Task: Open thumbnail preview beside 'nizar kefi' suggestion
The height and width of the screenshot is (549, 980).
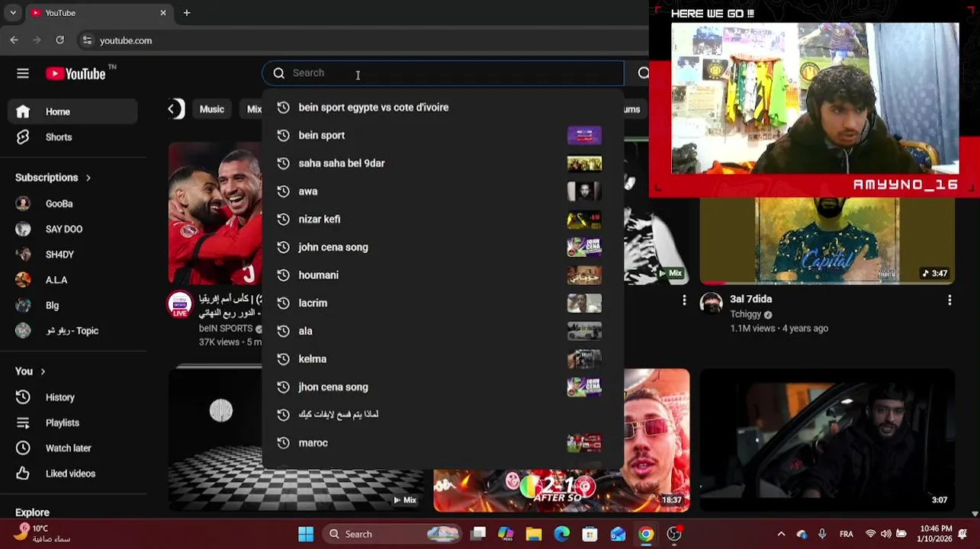Action: [584, 220]
